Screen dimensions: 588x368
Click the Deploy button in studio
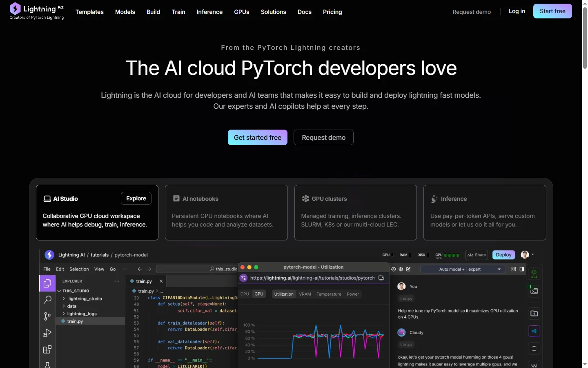(x=503, y=255)
